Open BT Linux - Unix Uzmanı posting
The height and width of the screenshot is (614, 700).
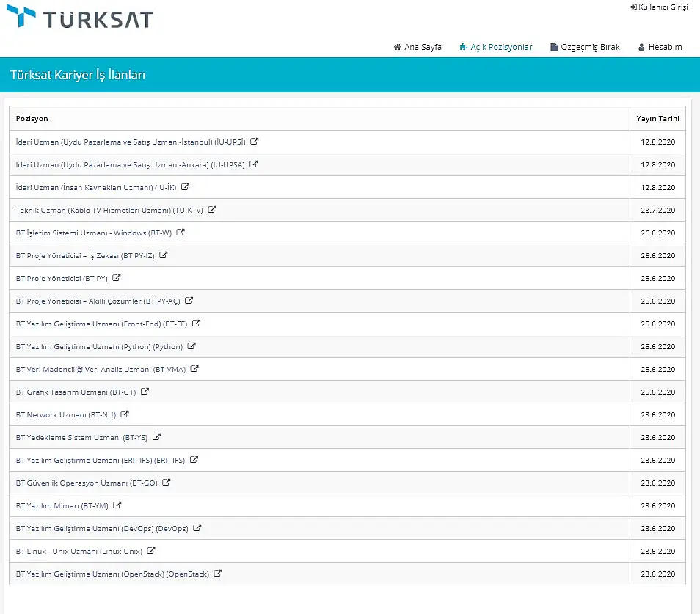(x=79, y=552)
